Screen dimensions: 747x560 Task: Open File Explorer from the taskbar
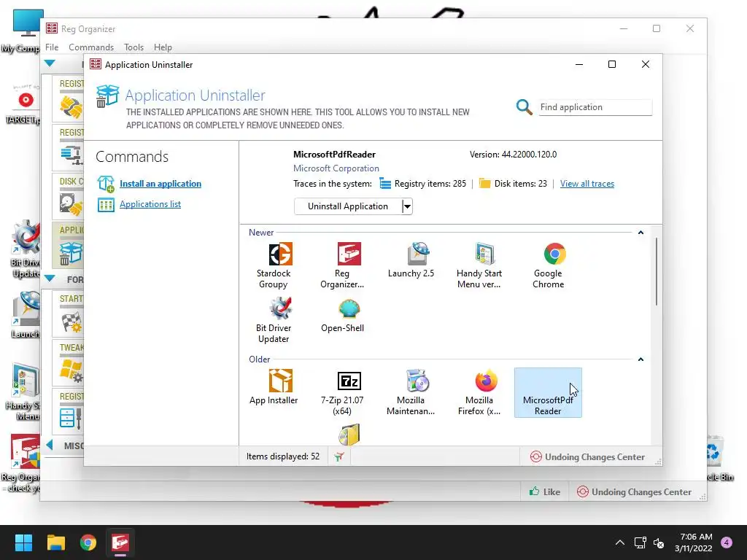tap(55, 542)
